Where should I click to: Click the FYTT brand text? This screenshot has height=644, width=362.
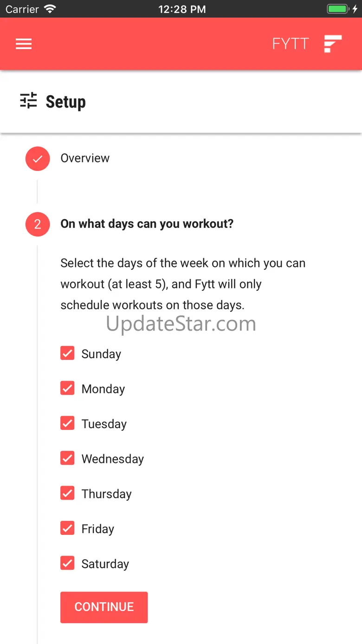(x=291, y=44)
